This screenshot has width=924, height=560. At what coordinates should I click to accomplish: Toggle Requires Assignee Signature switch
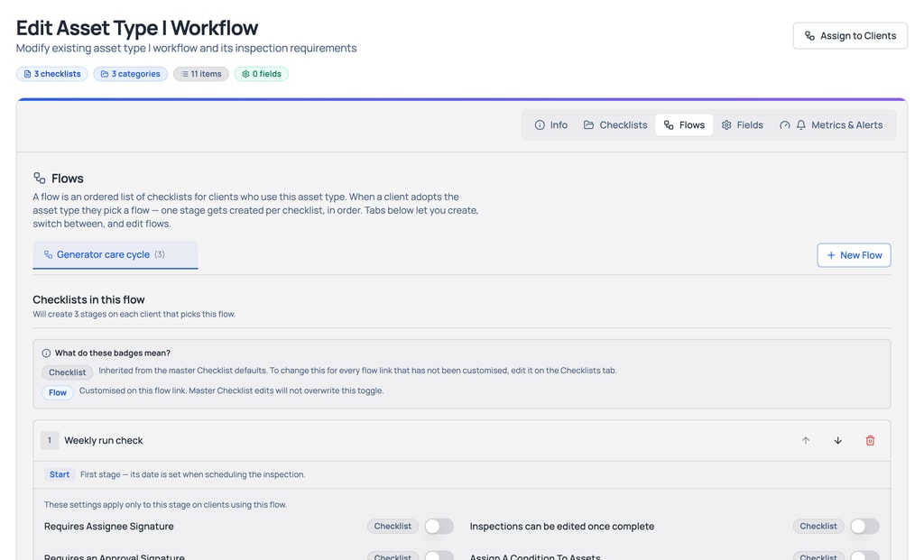pos(439,527)
